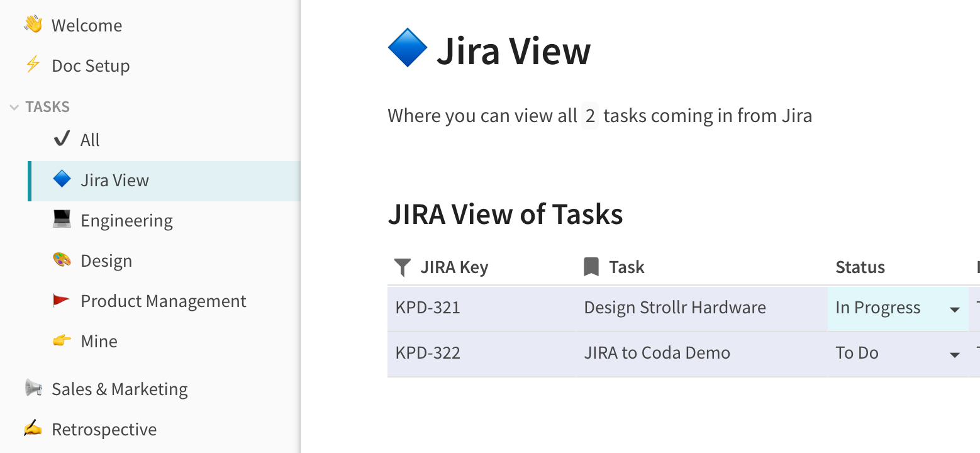This screenshot has width=980, height=453.
Task: Click the JIRA View of Tasks heading
Action: click(505, 214)
